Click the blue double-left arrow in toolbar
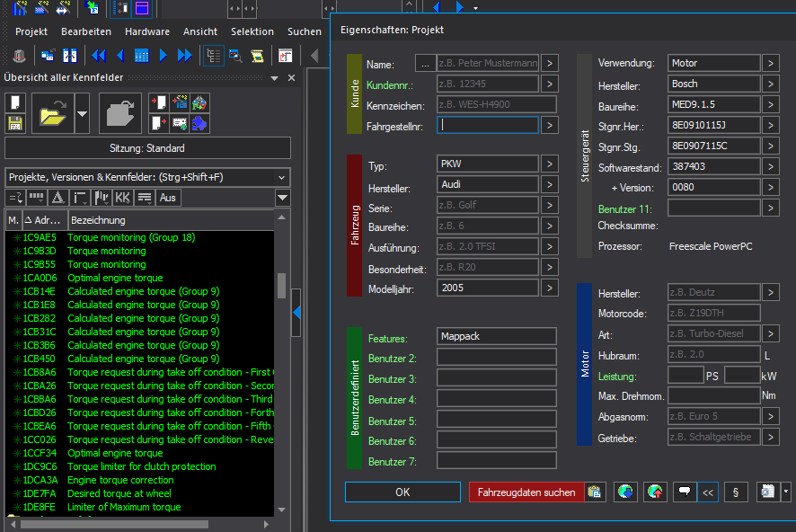The image size is (796, 532). click(x=99, y=56)
